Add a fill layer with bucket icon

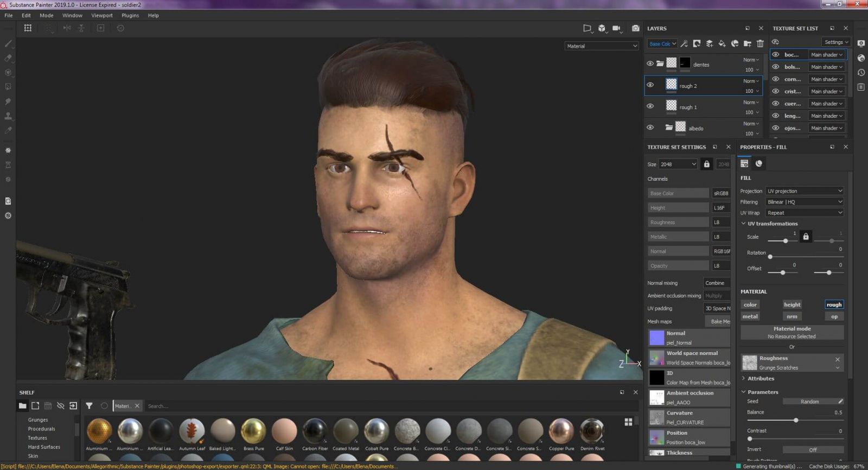722,43
